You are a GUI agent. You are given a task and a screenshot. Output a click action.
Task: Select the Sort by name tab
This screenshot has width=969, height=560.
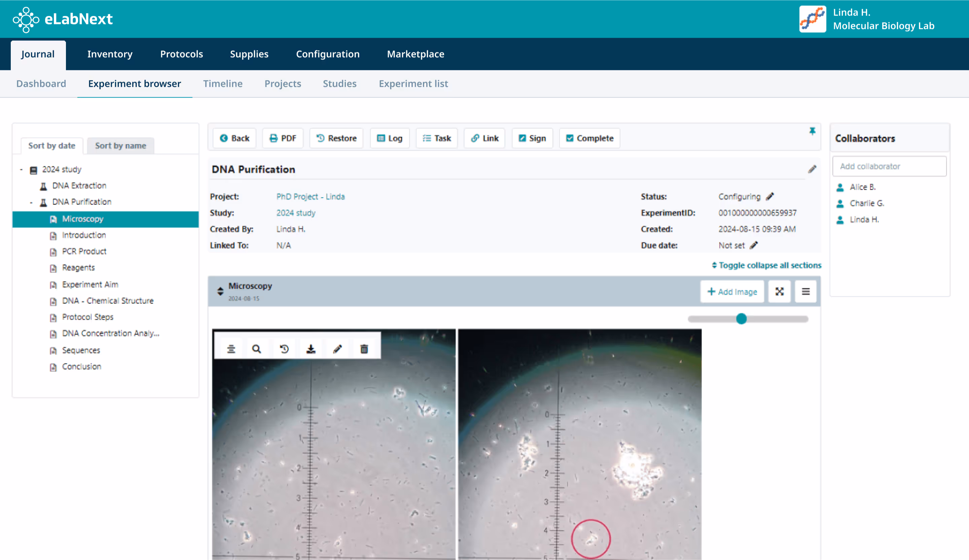point(121,146)
